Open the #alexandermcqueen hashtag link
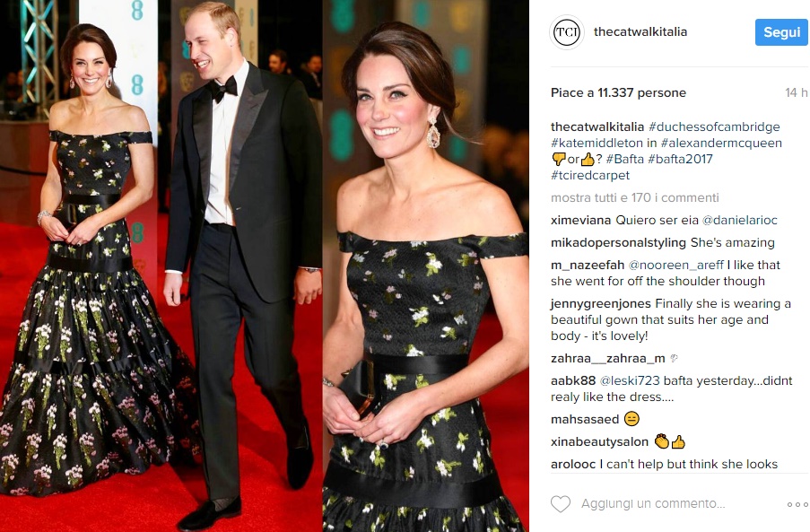The image size is (810, 532). click(721, 143)
